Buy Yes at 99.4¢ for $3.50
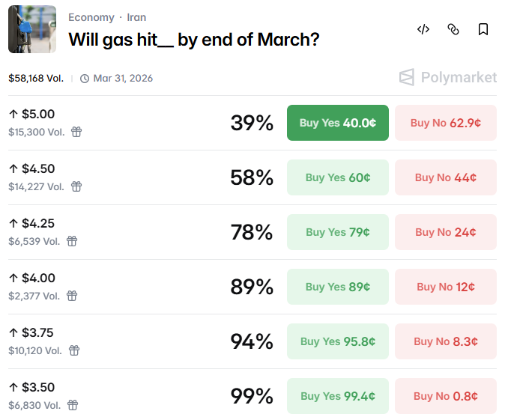This screenshot has height=420, width=505. (x=338, y=396)
